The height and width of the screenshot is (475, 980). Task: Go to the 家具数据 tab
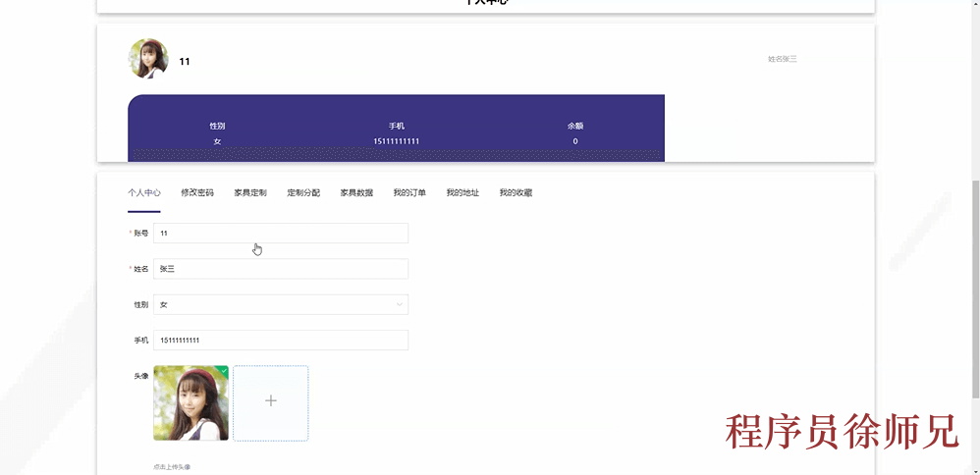(x=356, y=192)
